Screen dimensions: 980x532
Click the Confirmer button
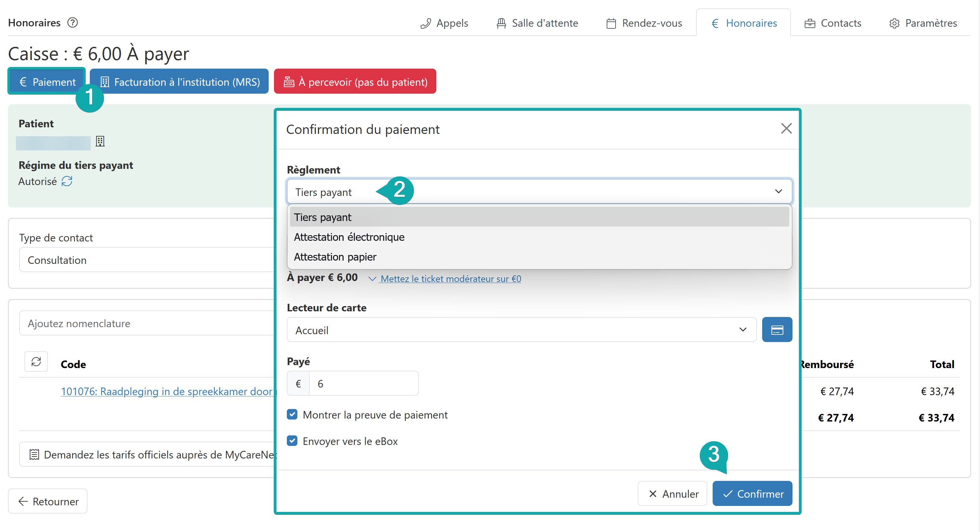pyautogui.click(x=752, y=494)
